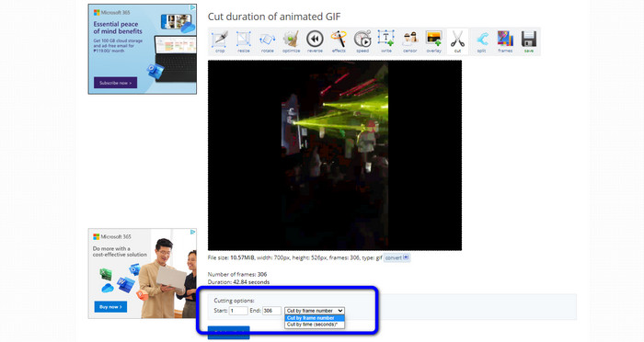Click the 'Duration: 42.84 seconds' text
This screenshot has width=644, height=342.
(x=238, y=282)
